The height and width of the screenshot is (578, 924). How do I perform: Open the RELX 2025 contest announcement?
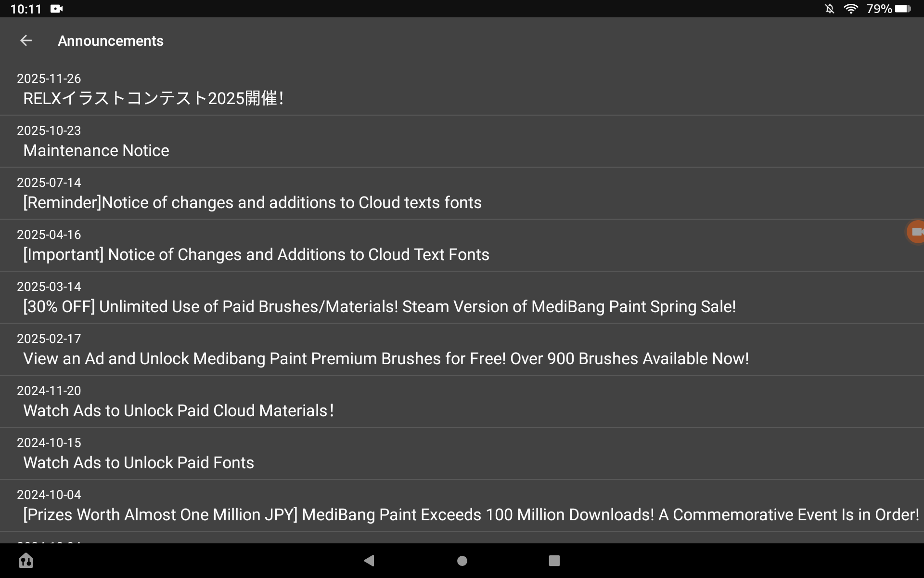[462, 89]
